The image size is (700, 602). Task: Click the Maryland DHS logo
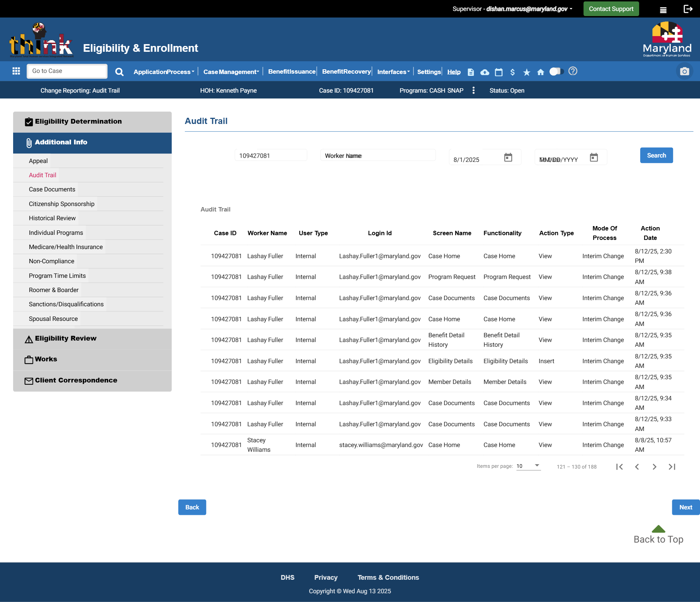[x=667, y=39]
